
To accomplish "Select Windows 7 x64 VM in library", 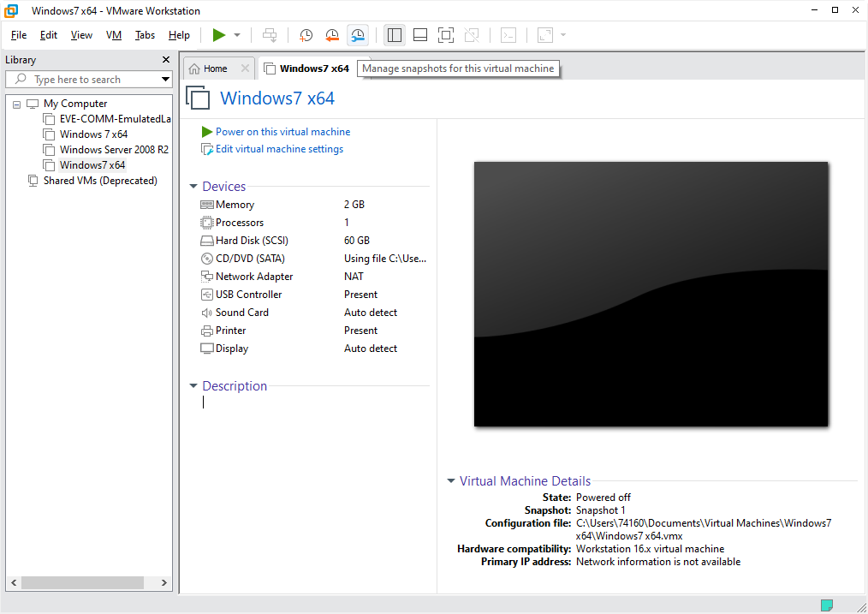I will tap(93, 134).
